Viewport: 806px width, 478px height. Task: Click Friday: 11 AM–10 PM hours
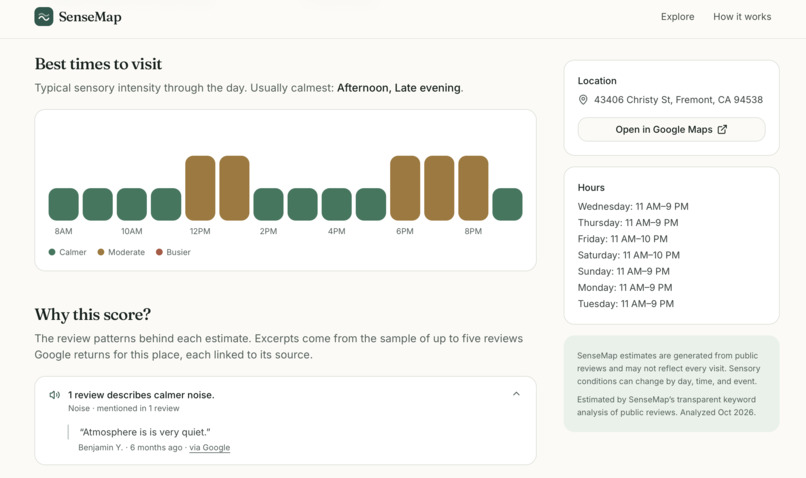click(622, 239)
